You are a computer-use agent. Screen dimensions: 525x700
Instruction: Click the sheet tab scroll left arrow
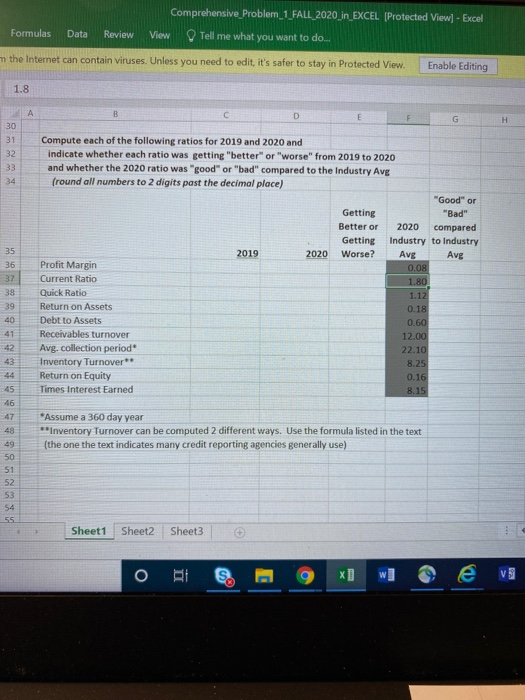[18, 531]
